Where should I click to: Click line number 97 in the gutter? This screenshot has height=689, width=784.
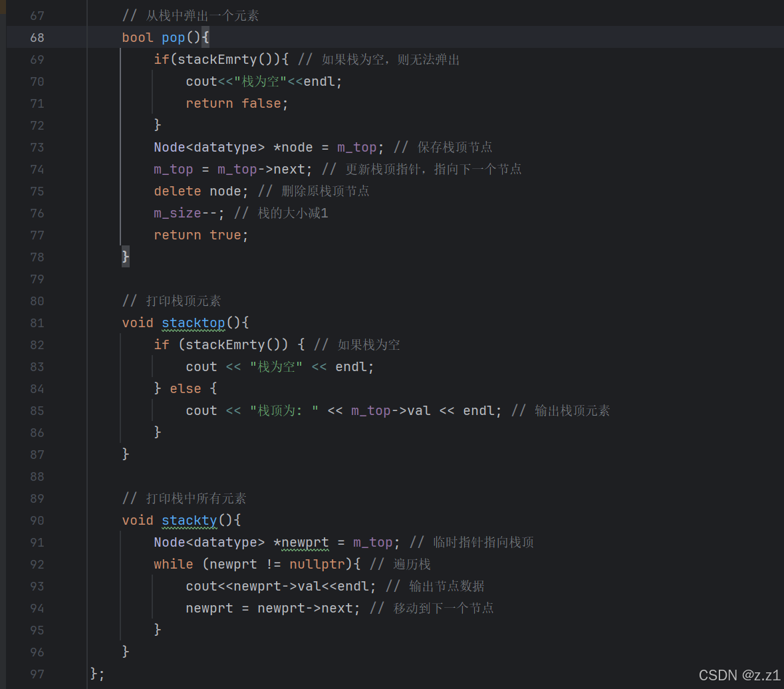[37, 674]
